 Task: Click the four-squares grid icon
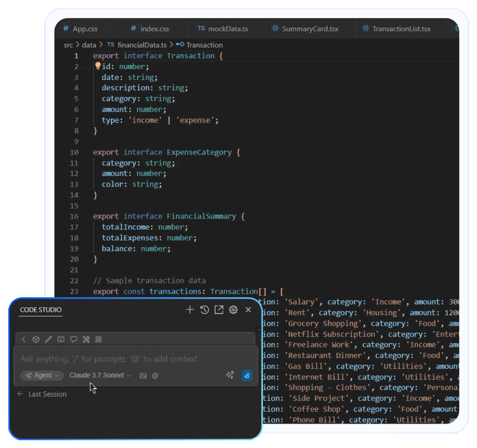[98, 340]
